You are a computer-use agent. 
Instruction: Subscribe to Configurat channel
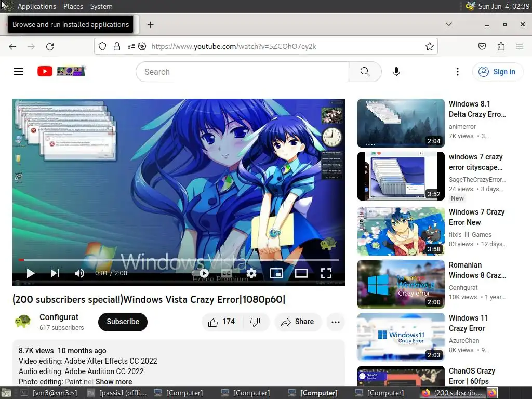pos(123,322)
